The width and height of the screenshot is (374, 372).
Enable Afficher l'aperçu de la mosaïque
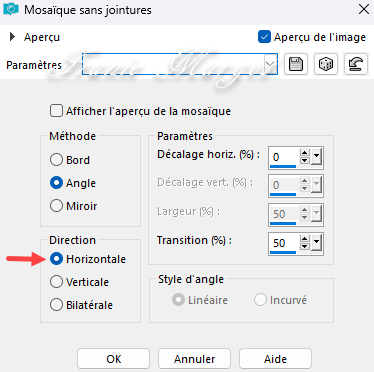(x=56, y=111)
